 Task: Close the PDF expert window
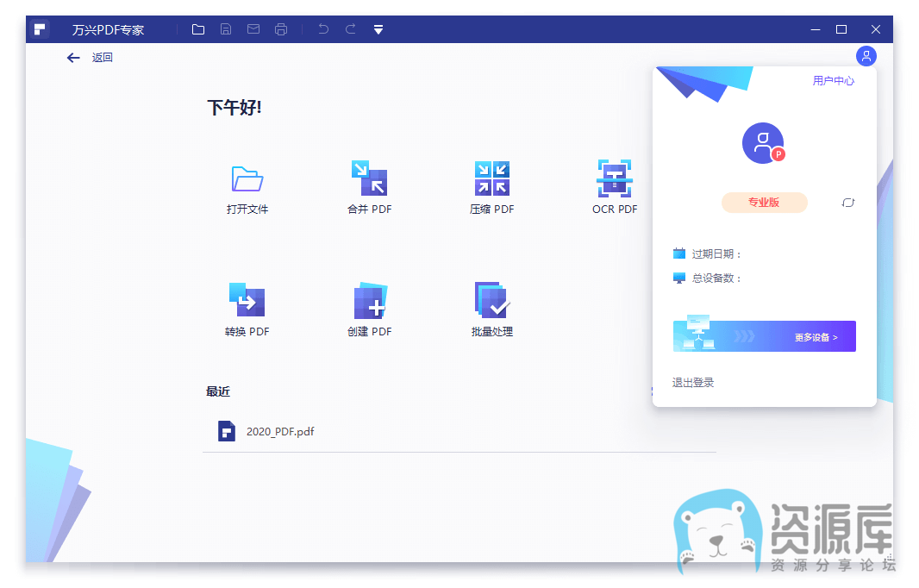[x=876, y=29]
